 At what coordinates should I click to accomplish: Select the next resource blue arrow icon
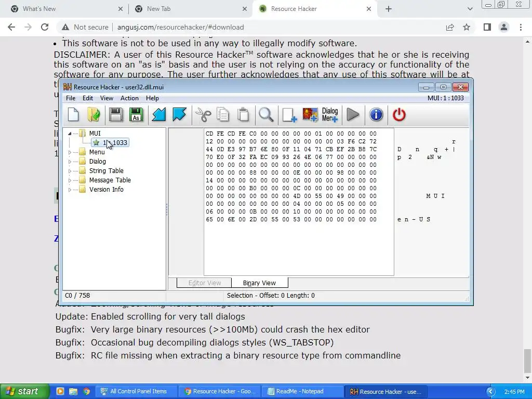pos(179,115)
